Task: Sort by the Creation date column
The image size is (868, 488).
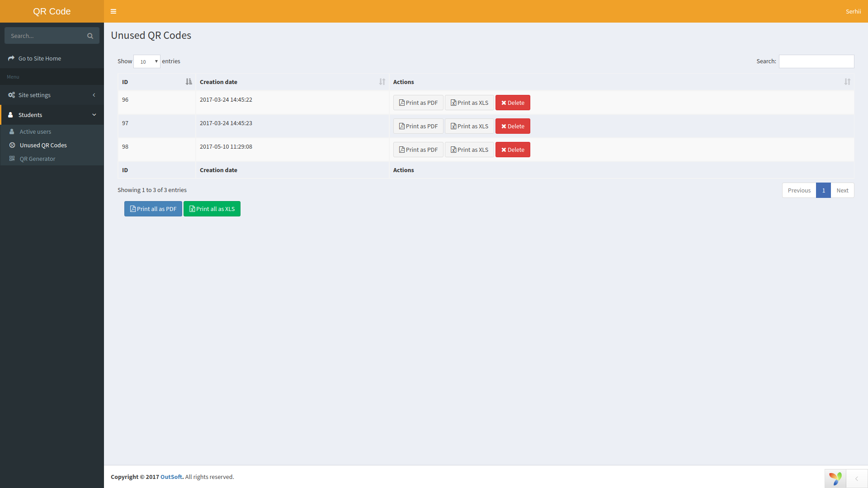Action: click(x=292, y=82)
